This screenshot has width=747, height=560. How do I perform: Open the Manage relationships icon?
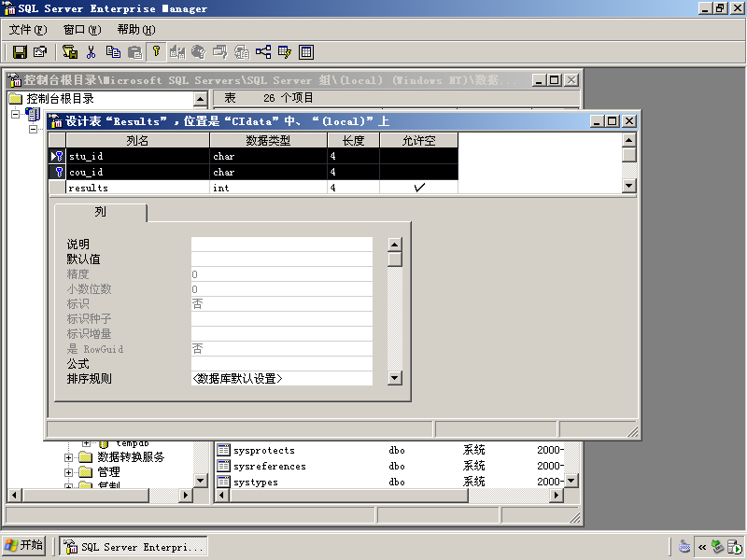pyautogui.click(x=263, y=52)
